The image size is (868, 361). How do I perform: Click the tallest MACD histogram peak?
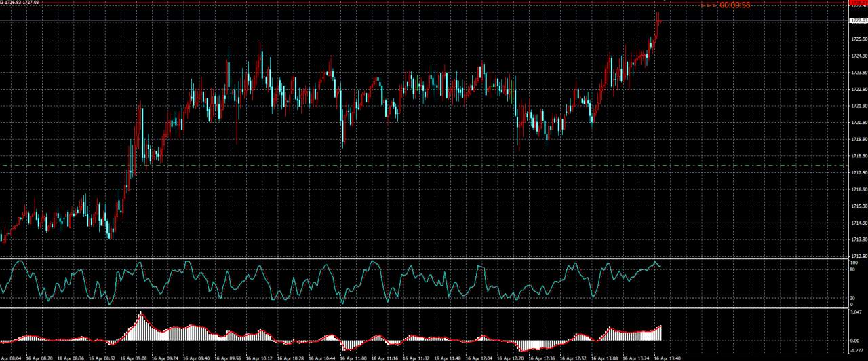pos(140,313)
